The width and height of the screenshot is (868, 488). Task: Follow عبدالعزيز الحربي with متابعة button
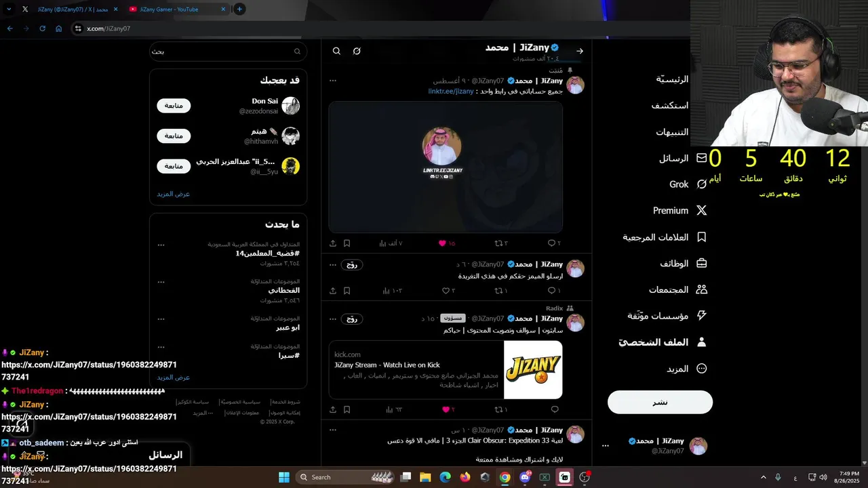[174, 166]
